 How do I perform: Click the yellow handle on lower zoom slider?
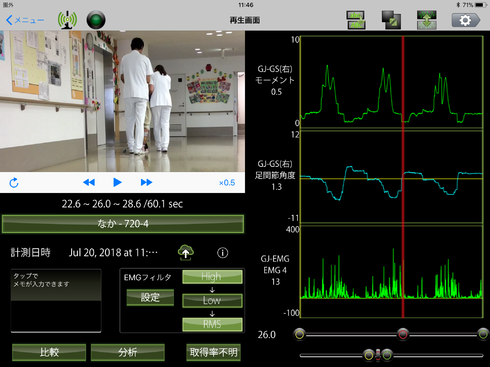pos(369,355)
